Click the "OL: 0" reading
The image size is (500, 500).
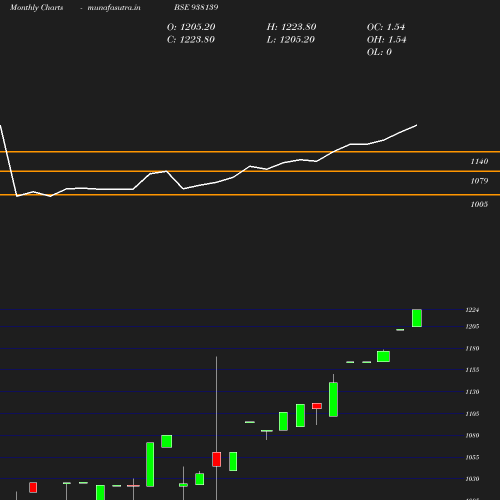[379, 52]
